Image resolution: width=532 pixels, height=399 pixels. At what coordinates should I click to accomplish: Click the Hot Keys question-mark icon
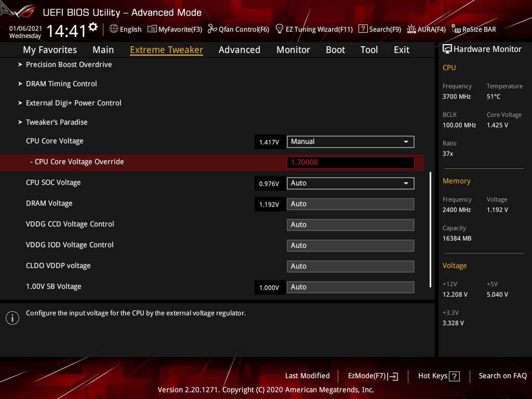(x=454, y=376)
